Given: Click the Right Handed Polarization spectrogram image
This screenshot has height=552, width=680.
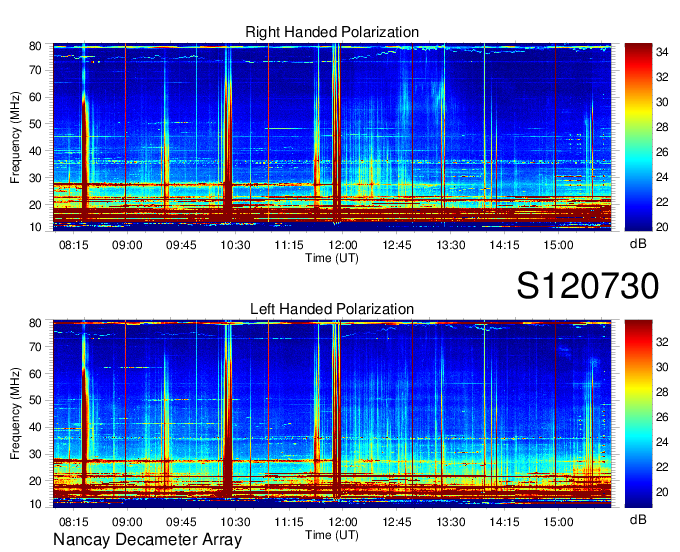Looking at the screenshot, I should point(332,137).
